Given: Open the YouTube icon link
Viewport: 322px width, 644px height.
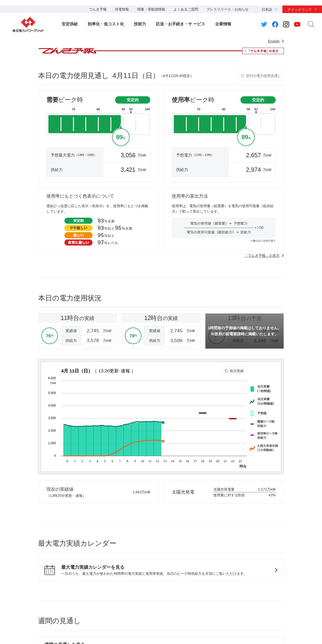Looking at the screenshot, I should tap(297, 24).
